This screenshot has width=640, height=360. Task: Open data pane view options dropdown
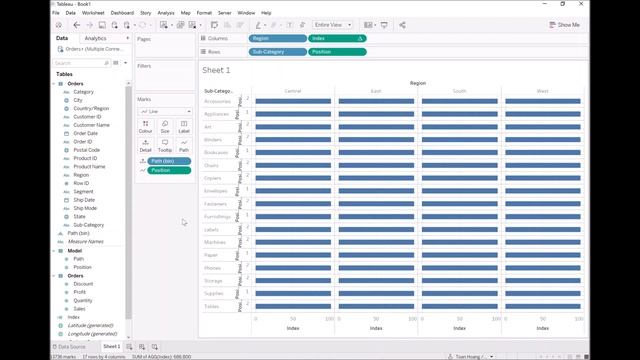125,63
